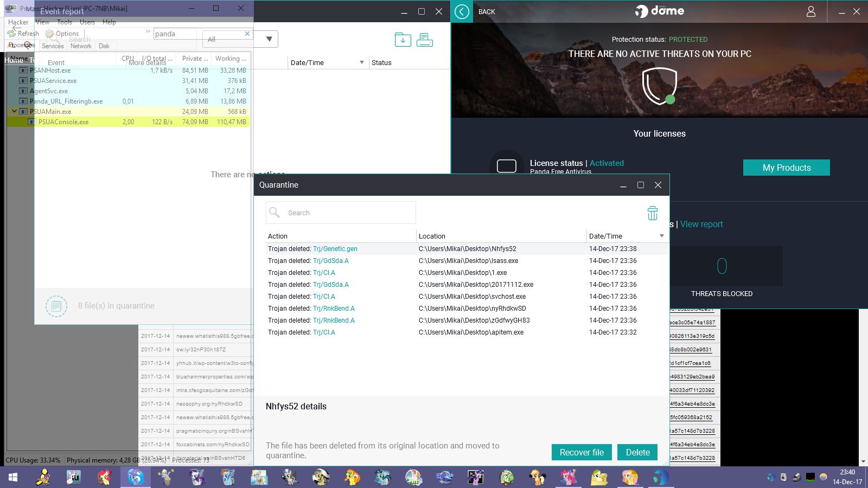Open the View menu in Process Hacker
This screenshot has height=488, width=868.
tap(42, 22)
